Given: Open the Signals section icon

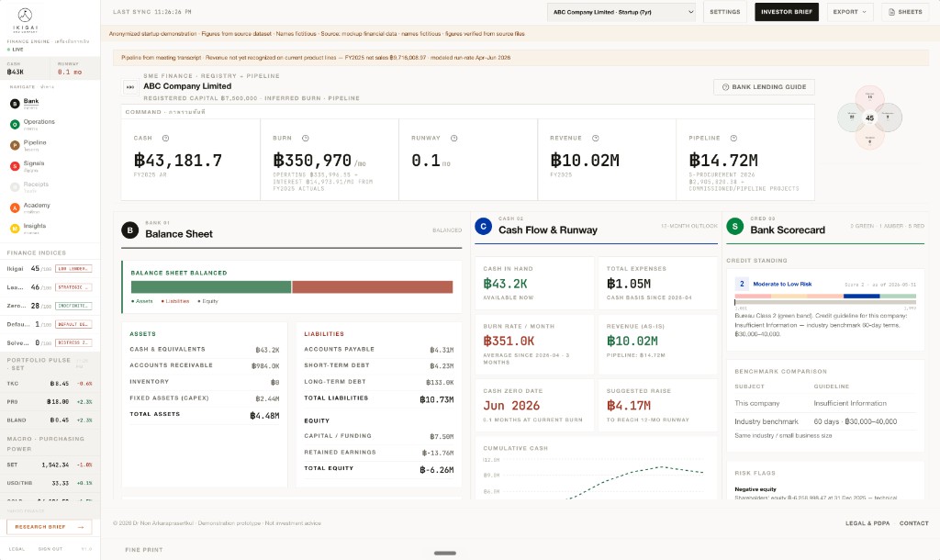Looking at the screenshot, I should point(15,166).
